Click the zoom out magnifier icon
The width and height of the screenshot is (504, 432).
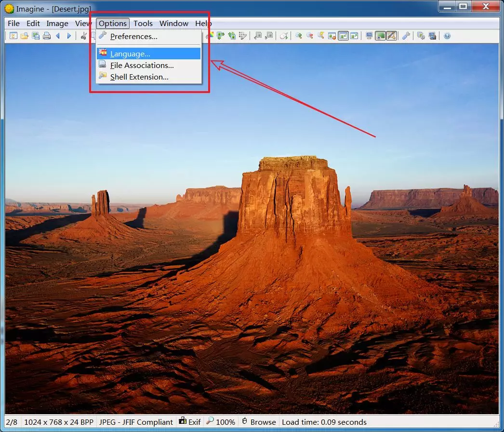pyautogui.click(x=310, y=36)
